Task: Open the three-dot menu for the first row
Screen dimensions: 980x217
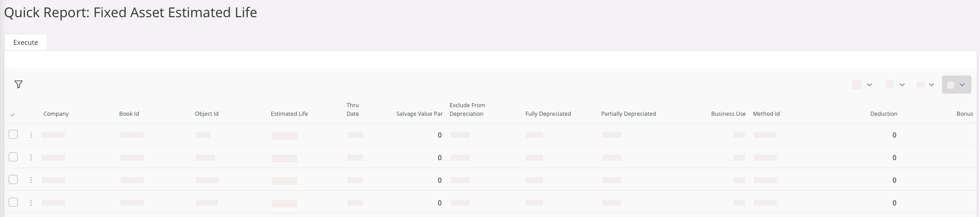Action: click(x=31, y=135)
